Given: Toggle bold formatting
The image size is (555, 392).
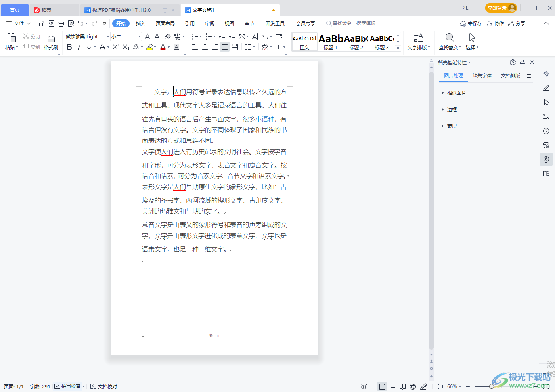Looking at the screenshot, I should click(69, 47).
